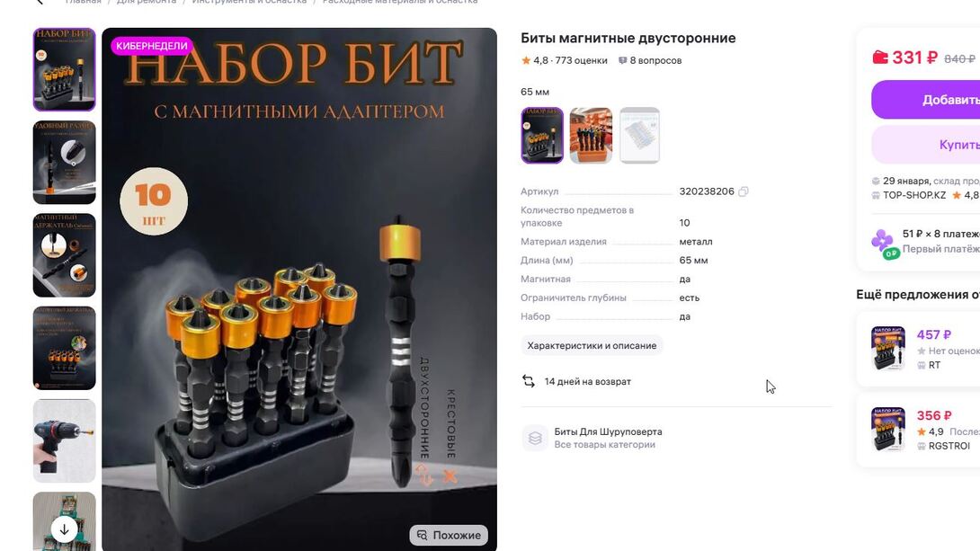Click the wallet icon next to price

[880, 58]
